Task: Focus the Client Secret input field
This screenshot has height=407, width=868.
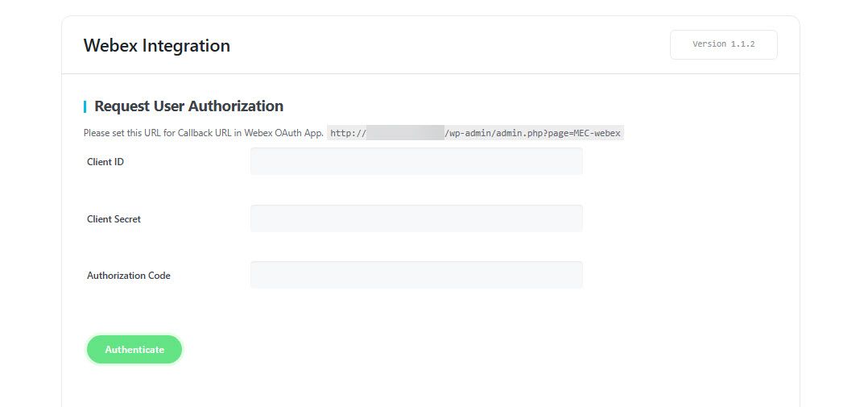Action: pyautogui.click(x=416, y=218)
